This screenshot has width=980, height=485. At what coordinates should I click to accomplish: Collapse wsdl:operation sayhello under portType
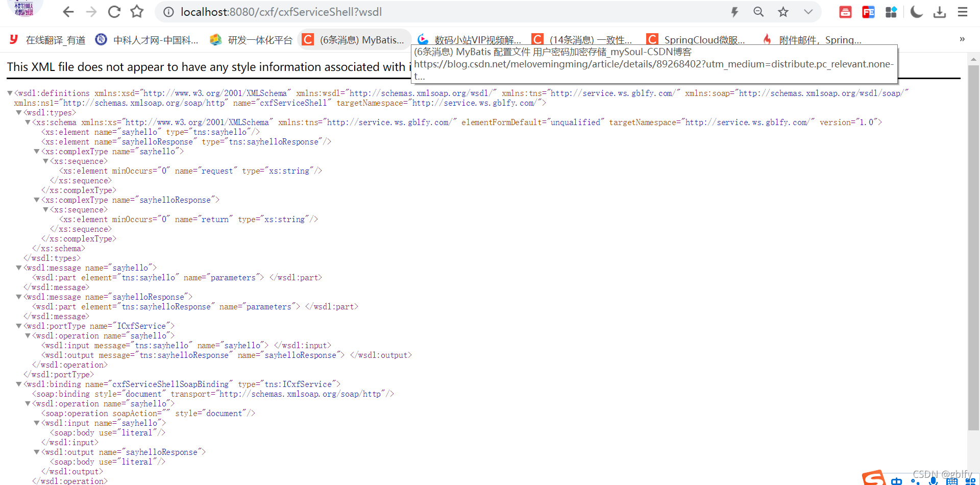(28, 335)
